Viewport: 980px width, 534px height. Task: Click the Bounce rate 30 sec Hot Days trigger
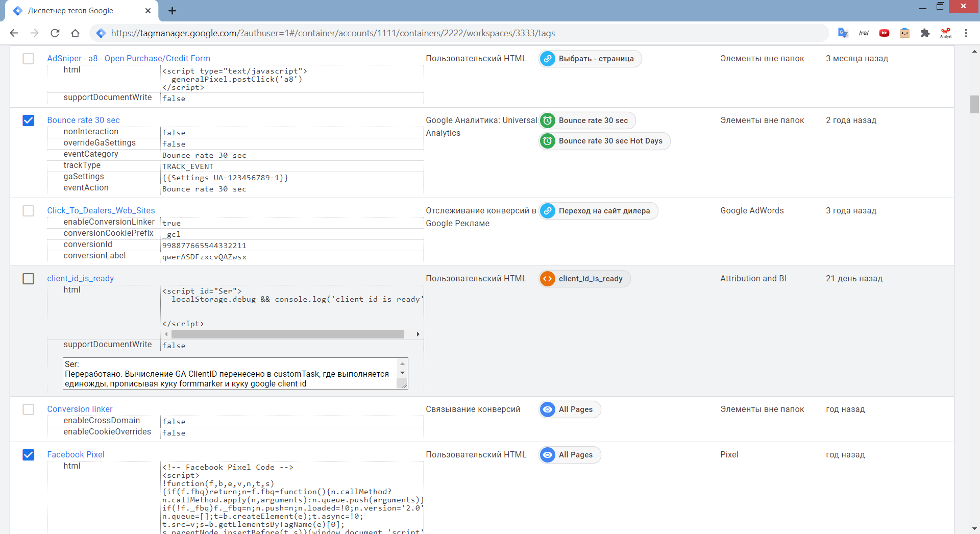pos(605,141)
